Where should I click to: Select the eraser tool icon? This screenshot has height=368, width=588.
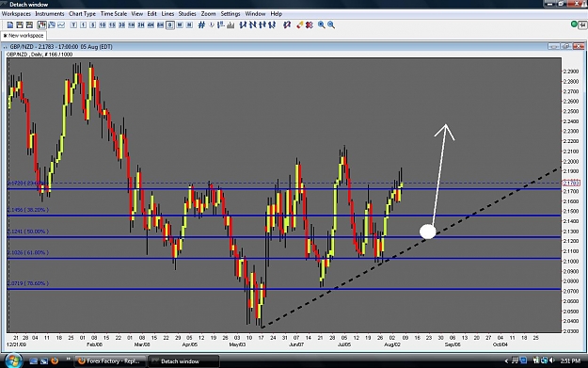pos(299,25)
